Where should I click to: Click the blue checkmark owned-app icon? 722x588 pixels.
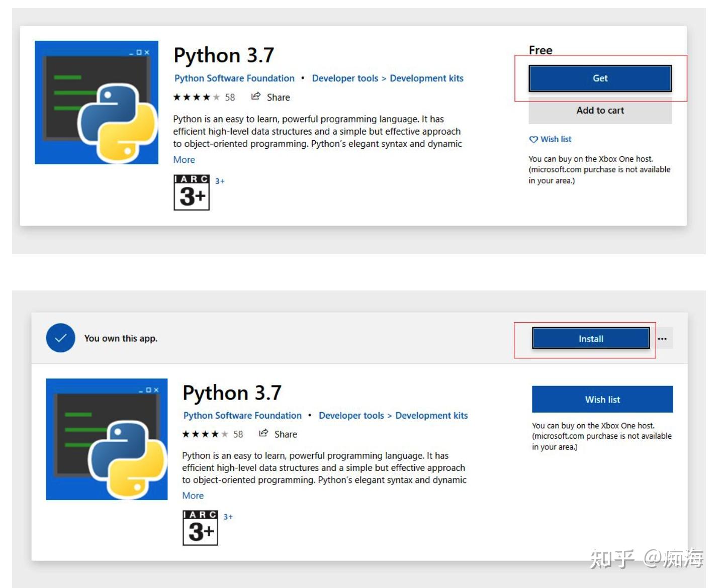[60, 338]
